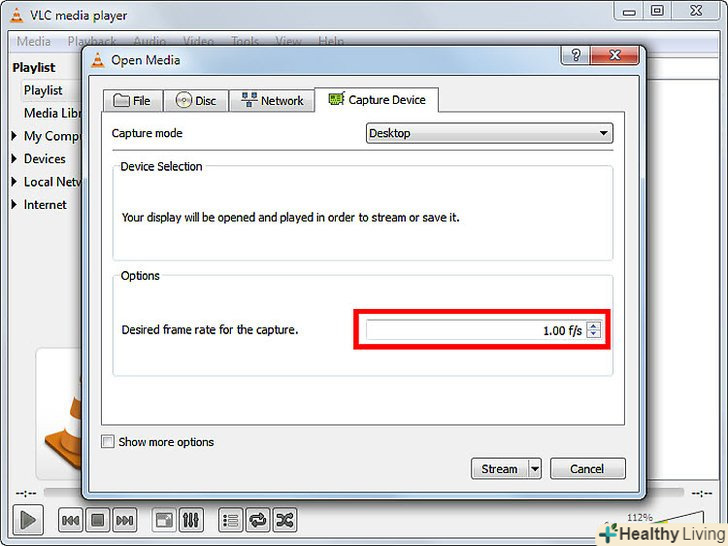The height and width of the screenshot is (546, 728).
Task: Click the VLC cone icon in main title bar
Action: pyautogui.click(x=17, y=15)
